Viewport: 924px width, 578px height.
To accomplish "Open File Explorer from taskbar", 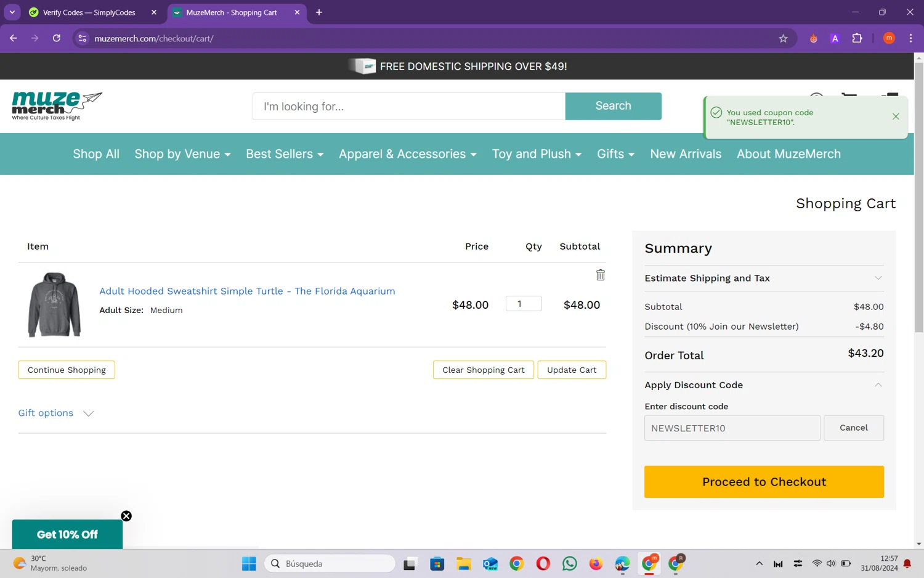I will pyautogui.click(x=463, y=563).
